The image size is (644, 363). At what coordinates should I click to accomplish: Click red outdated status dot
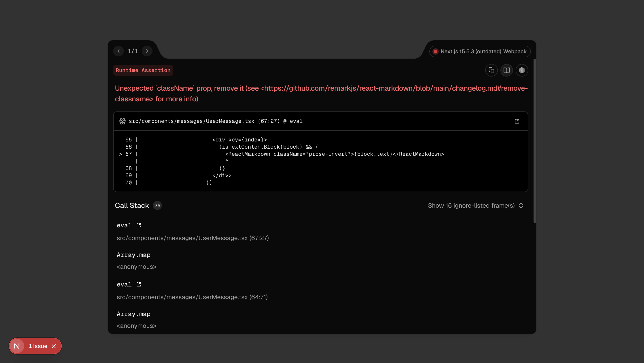click(436, 51)
